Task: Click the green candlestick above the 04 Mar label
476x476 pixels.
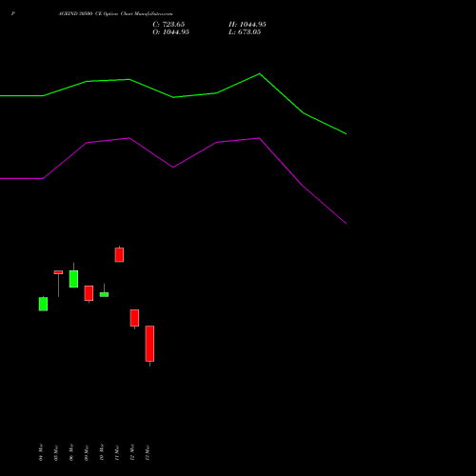Action: point(43,304)
